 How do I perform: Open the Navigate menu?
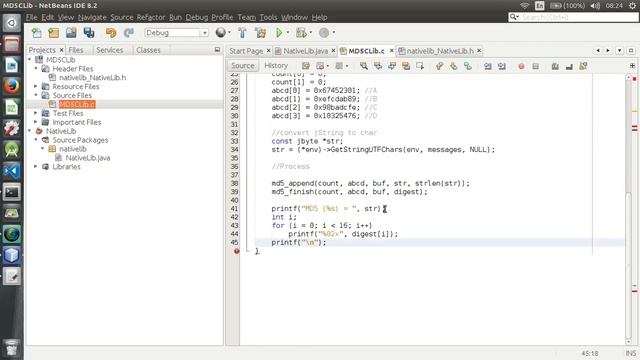92,17
